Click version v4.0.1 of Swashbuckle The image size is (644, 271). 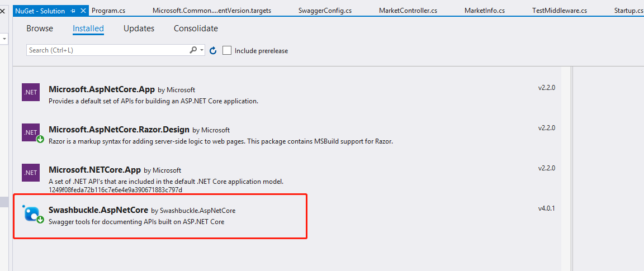tap(547, 208)
